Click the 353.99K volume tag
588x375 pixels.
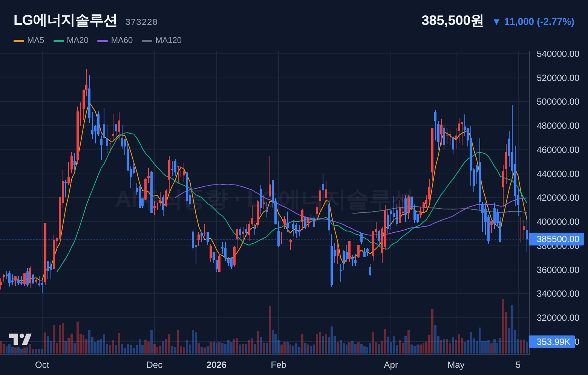[x=552, y=342]
